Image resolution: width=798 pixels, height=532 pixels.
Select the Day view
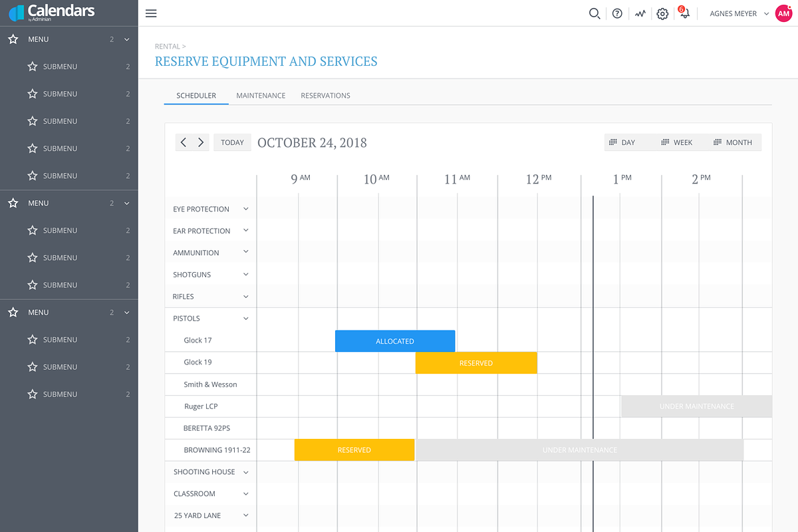click(x=622, y=142)
